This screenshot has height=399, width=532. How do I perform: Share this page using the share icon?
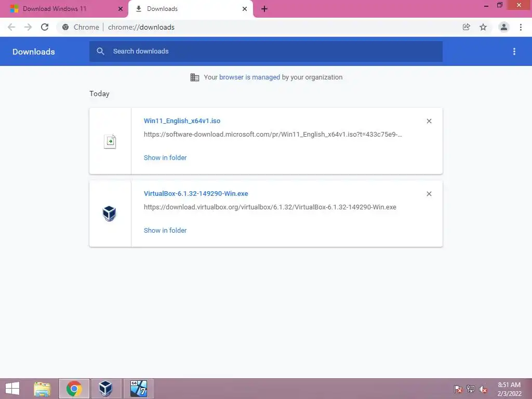click(466, 27)
